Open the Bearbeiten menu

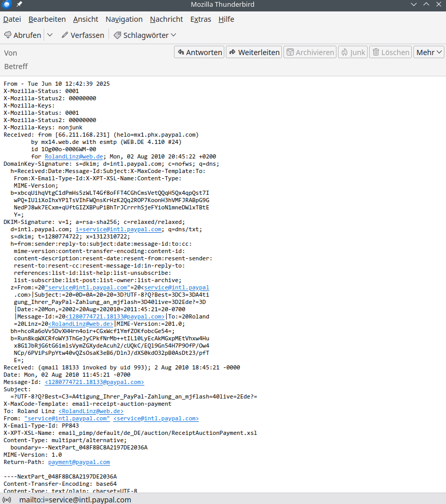click(47, 19)
